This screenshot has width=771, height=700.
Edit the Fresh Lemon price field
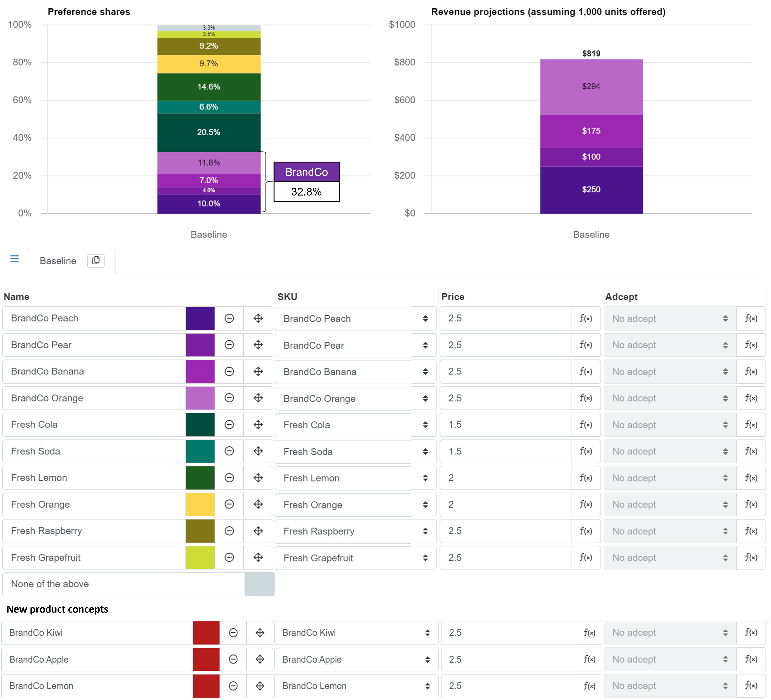[506, 478]
